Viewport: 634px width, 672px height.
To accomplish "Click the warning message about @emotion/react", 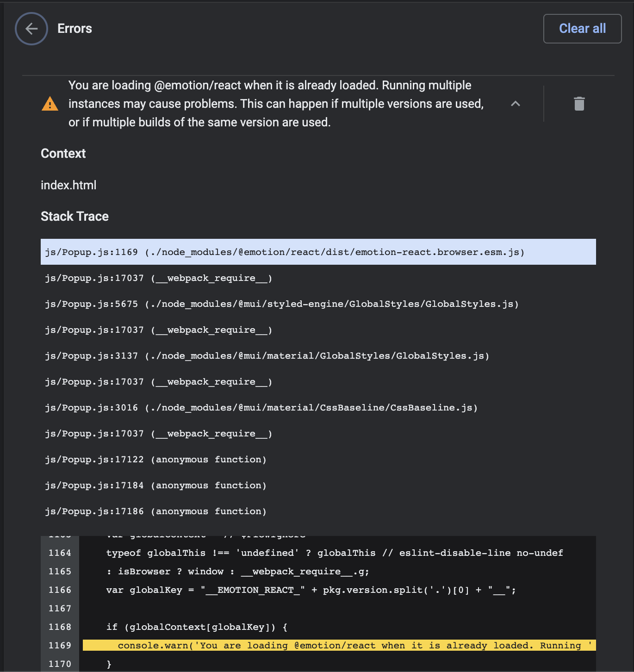I will tap(276, 104).
